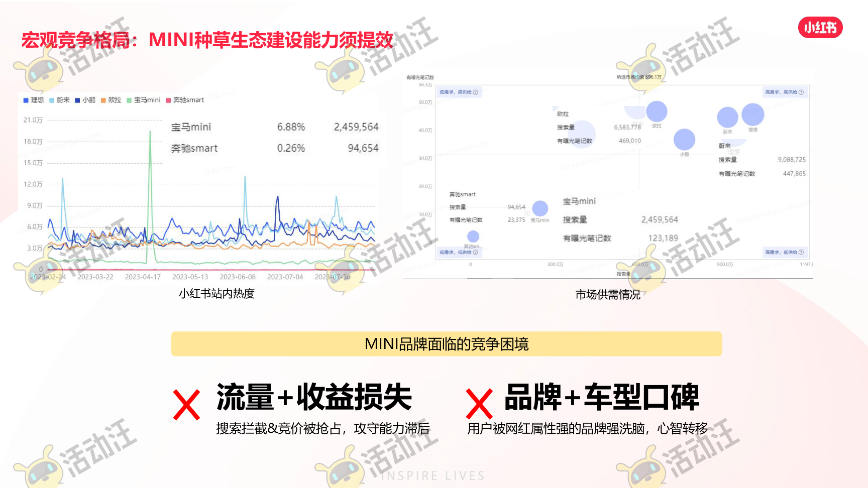Image resolution: width=868 pixels, height=488 pixels.
Task: Open help icon beside 低需求，高供给
Action: click(x=475, y=92)
